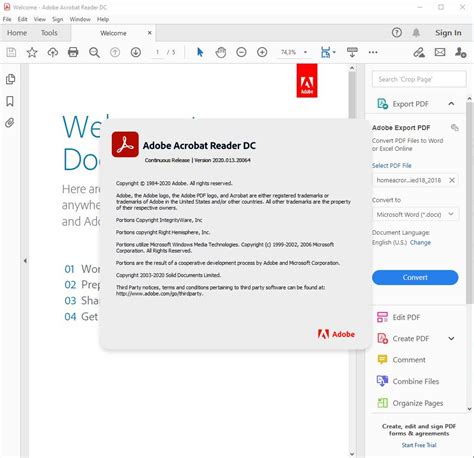Click the document vertical scrollbar down arrow
This screenshot has height=458, width=474.
point(352,453)
